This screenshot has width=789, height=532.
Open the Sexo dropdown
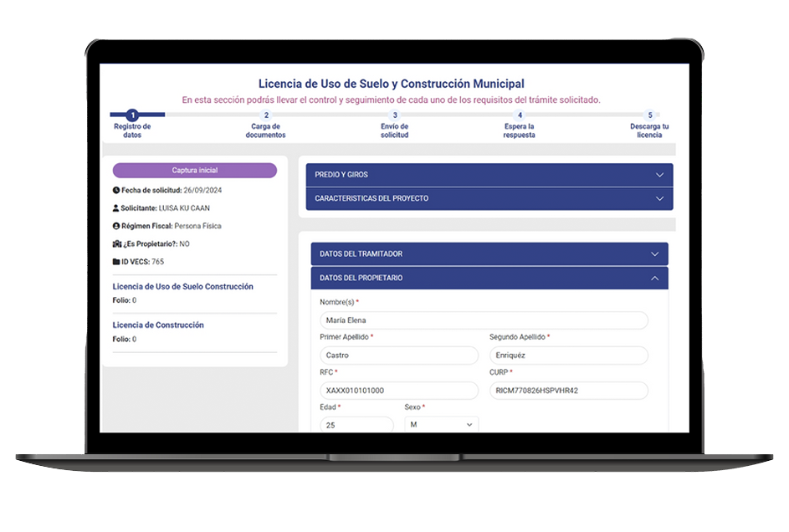[441, 425]
